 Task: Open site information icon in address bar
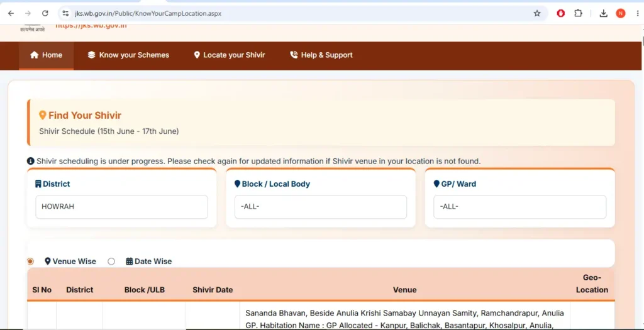[65, 13]
